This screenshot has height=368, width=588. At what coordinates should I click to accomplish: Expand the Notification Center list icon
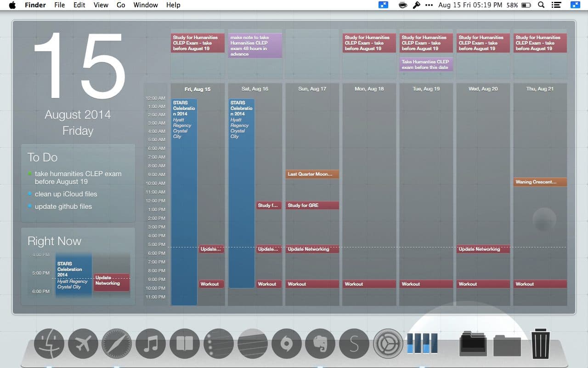click(x=556, y=5)
